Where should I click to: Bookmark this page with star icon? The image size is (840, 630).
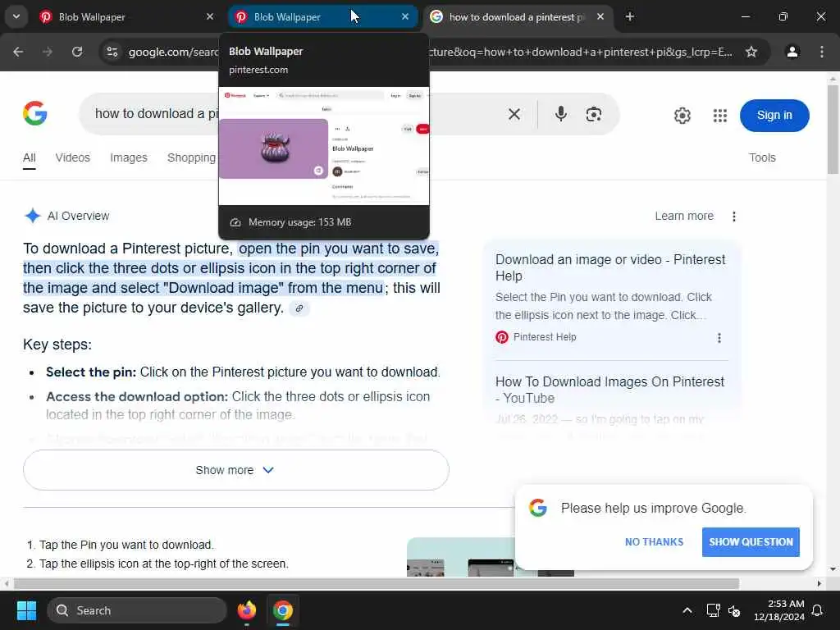click(x=751, y=52)
